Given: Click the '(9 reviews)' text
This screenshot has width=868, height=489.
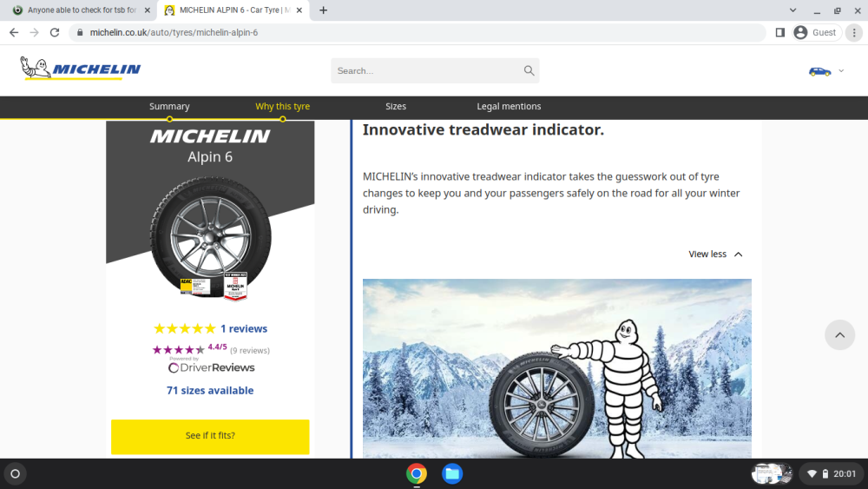Looking at the screenshot, I should click(250, 351).
